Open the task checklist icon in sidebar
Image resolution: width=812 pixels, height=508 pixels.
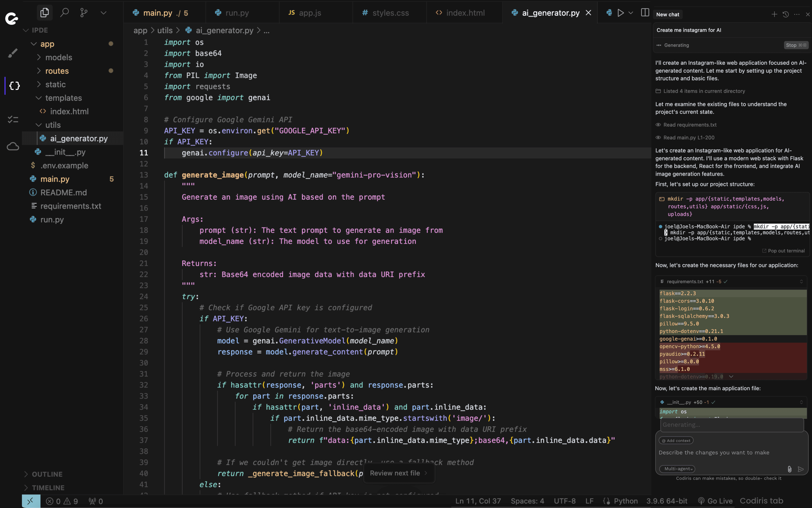(x=13, y=119)
